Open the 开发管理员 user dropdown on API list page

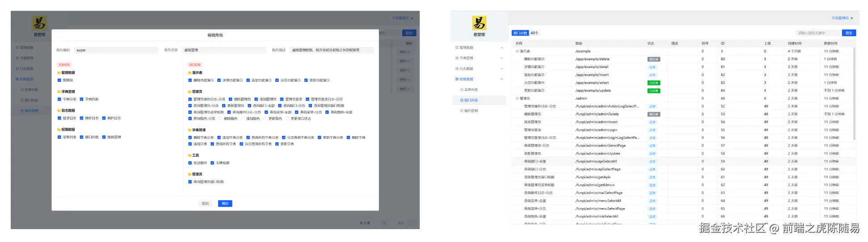tap(843, 18)
